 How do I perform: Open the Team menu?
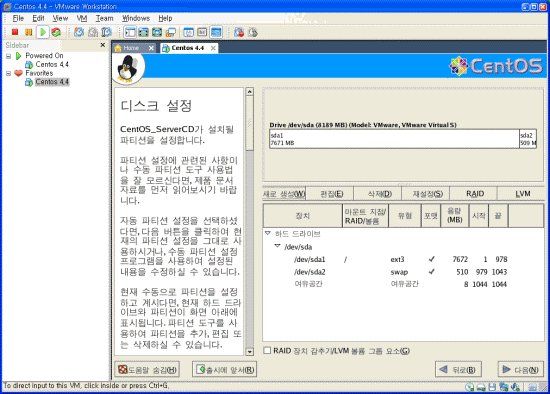coord(105,18)
